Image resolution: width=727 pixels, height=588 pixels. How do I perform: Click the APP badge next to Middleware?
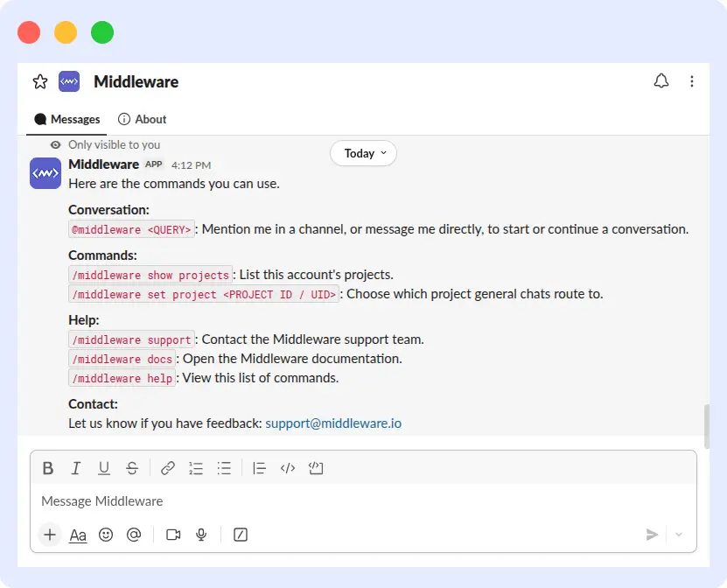(153, 164)
